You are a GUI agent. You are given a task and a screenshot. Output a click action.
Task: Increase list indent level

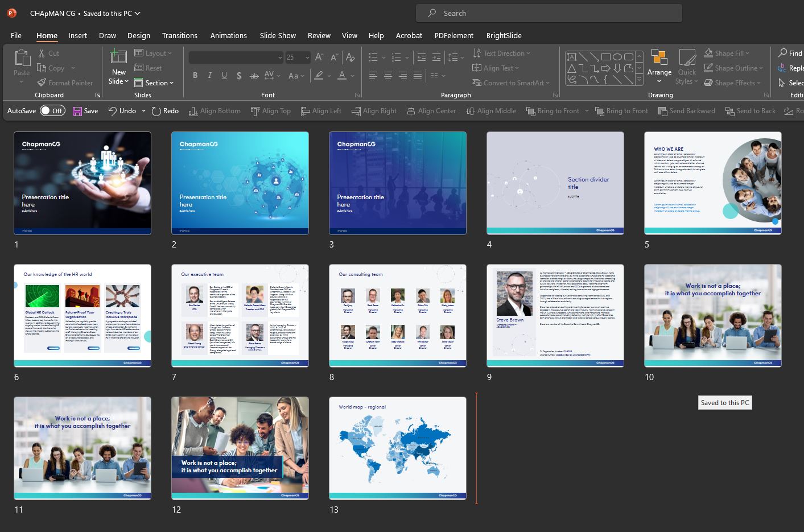click(436, 57)
